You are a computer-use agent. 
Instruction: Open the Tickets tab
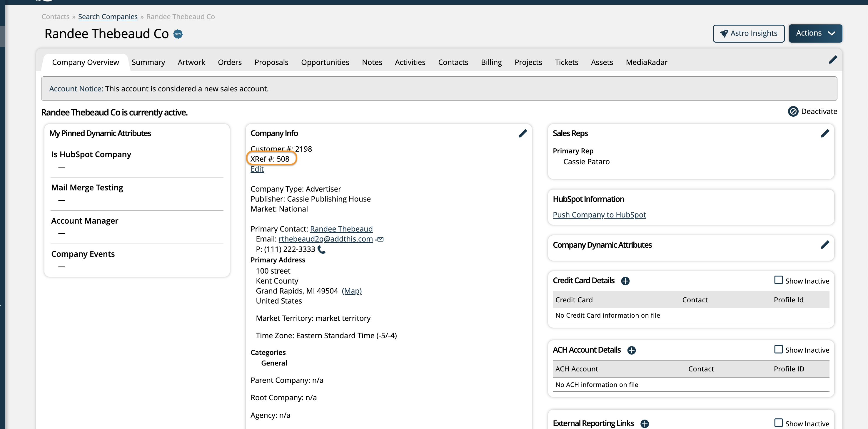566,62
